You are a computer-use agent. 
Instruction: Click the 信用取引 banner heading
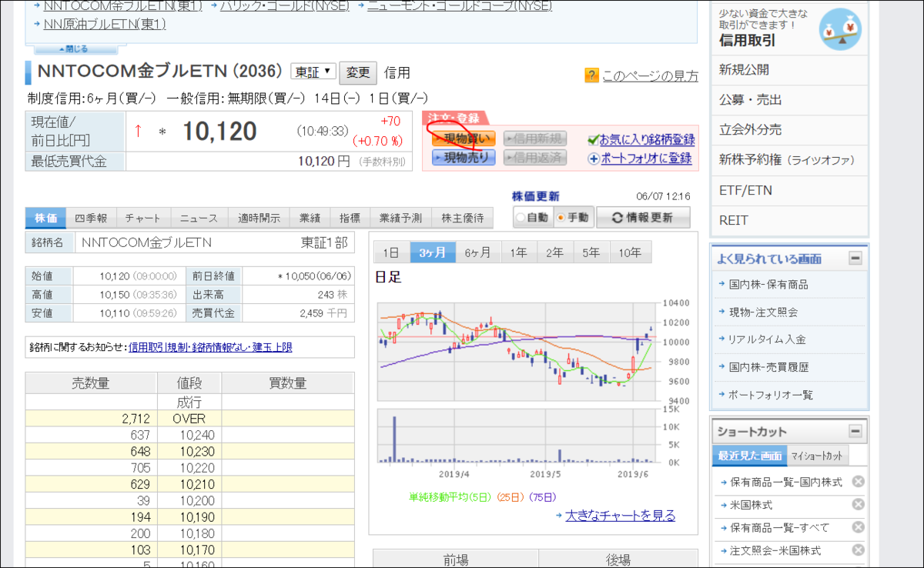pos(748,40)
